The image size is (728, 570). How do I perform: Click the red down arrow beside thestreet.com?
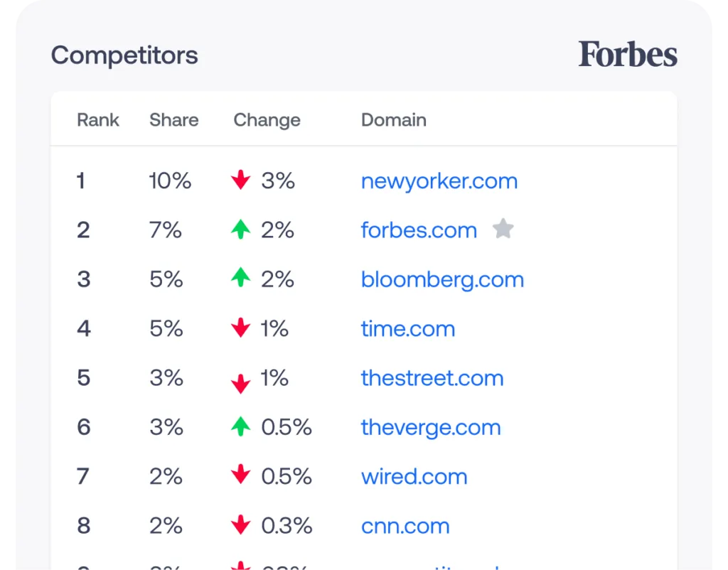point(242,378)
